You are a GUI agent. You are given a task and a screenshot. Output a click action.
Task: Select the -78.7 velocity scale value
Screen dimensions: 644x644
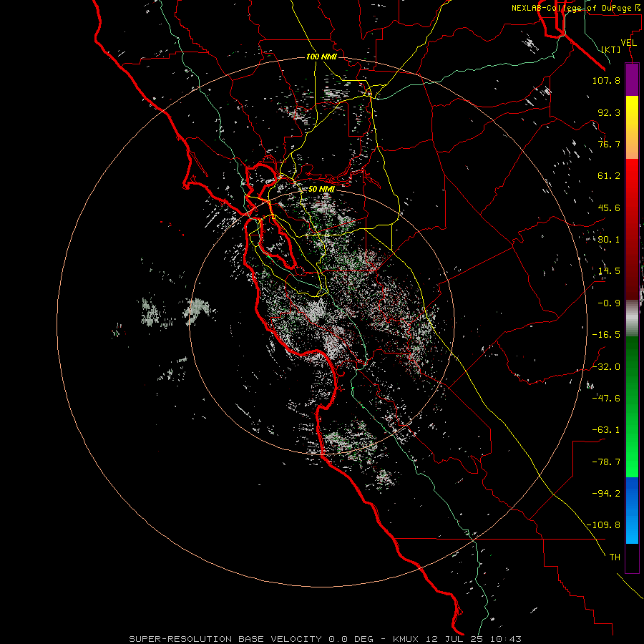(606, 462)
